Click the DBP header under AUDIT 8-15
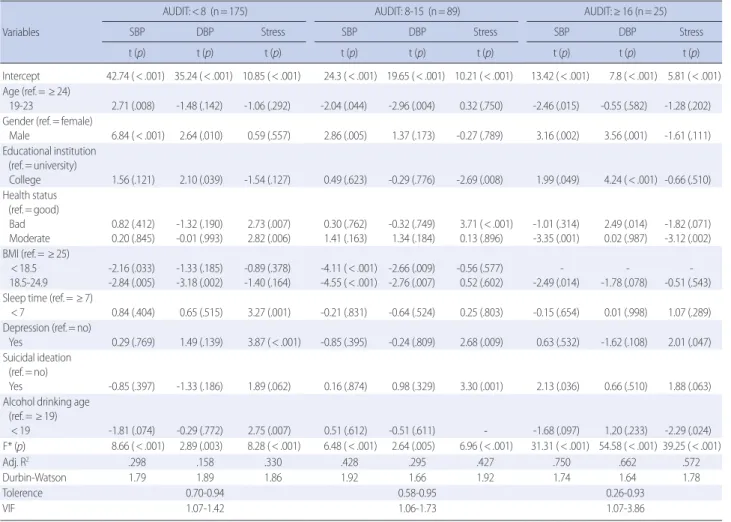The height and width of the screenshot is (522, 731). point(417,32)
